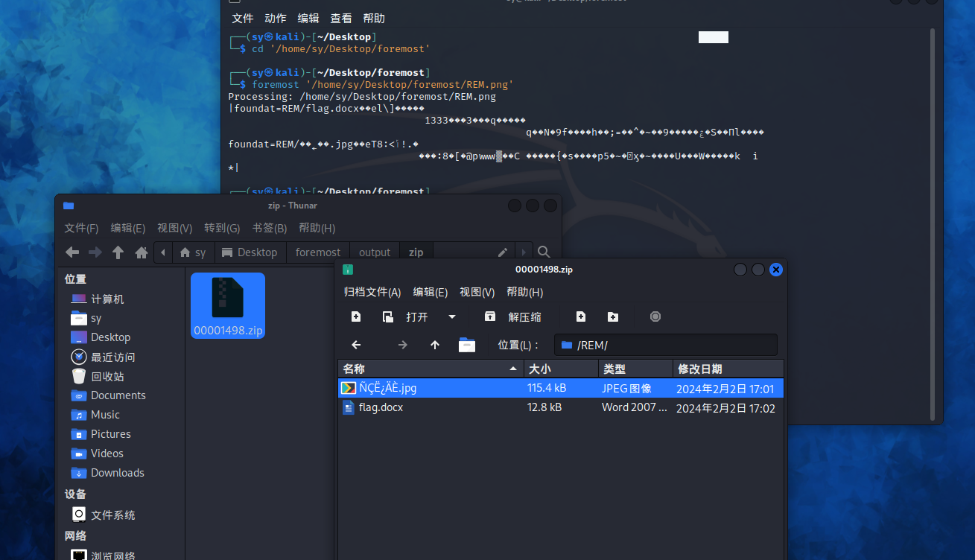Viewport: 975px width, 560px height.
Task: Open Videos in Thunar sidebar
Action: pyautogui.click(x=98, y=454)
